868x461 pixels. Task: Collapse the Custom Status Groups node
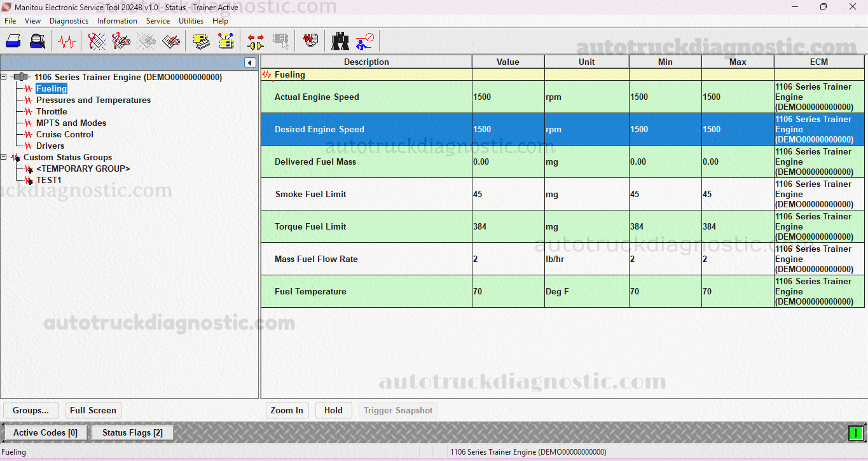[4, 157]
